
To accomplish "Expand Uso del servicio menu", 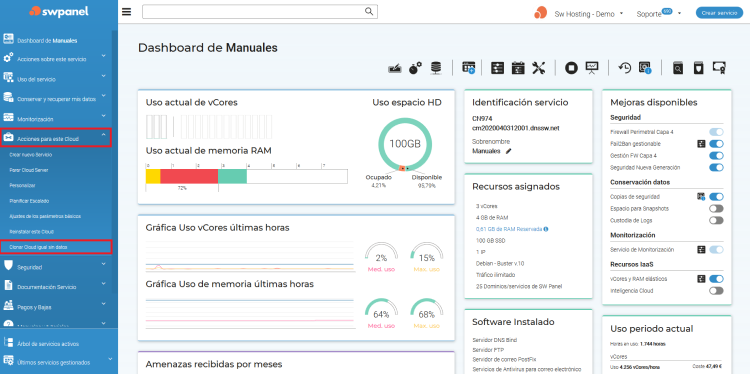I will coord(56,79).
